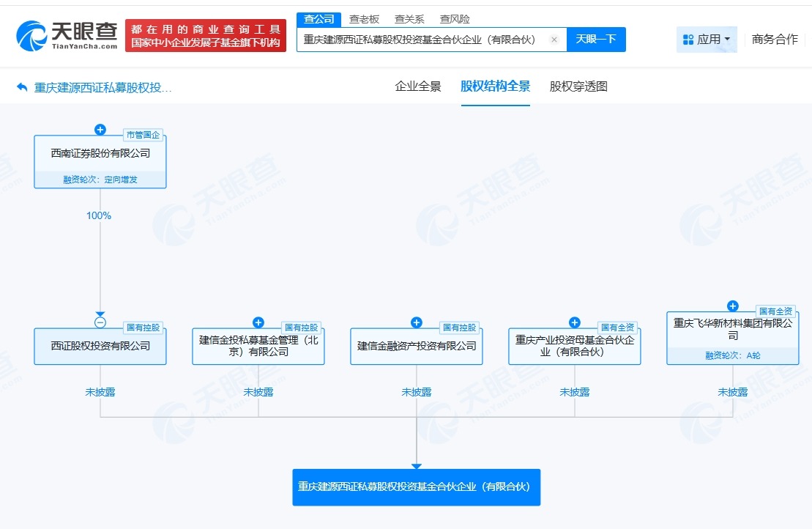The width and height of the screenshot is (812, 529).
Task: Click the plus icon on 建信金投私募基金管理
Action: [x=258, y=322]
